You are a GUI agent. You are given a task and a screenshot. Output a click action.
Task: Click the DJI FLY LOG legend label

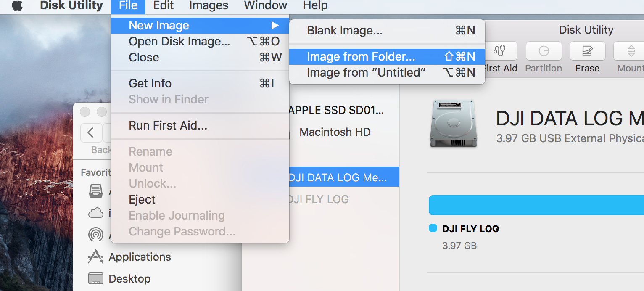pos(471,229)
